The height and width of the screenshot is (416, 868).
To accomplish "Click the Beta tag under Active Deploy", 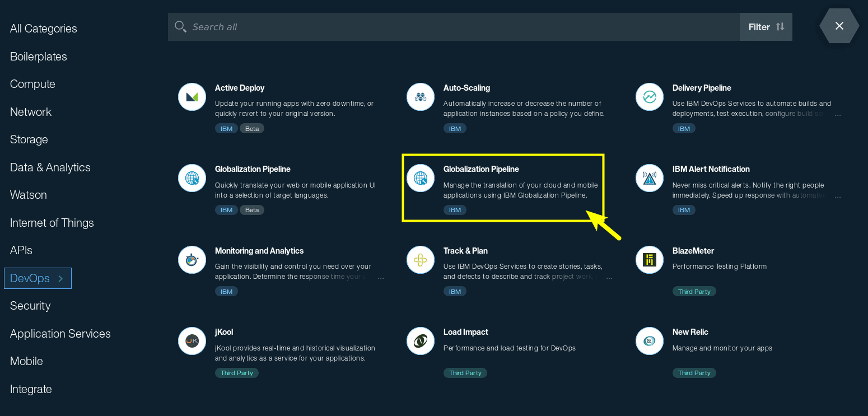I will point(252,129).
